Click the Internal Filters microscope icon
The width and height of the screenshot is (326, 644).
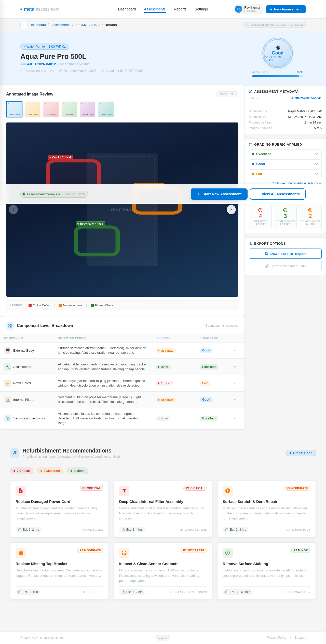click(x=8, y=400)
